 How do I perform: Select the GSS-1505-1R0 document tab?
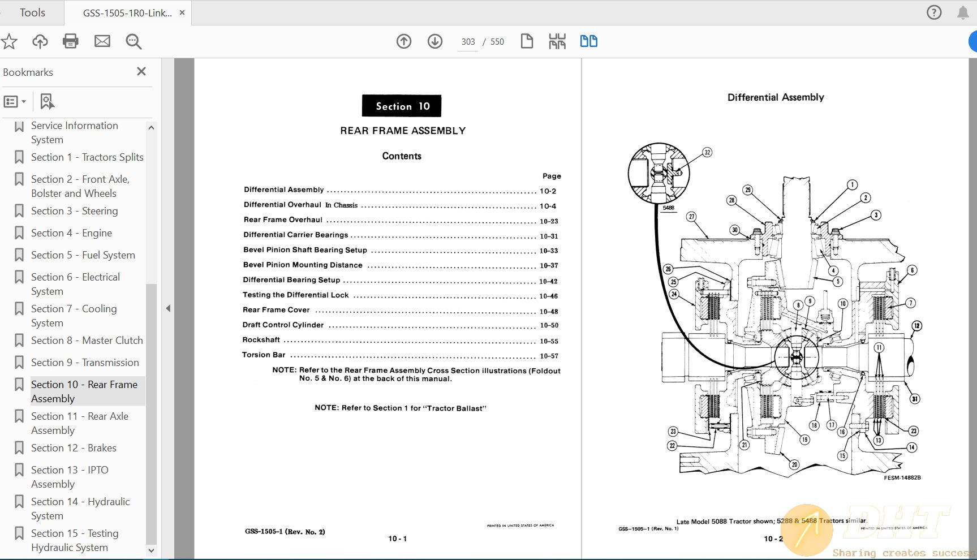(x=127, y=13)
